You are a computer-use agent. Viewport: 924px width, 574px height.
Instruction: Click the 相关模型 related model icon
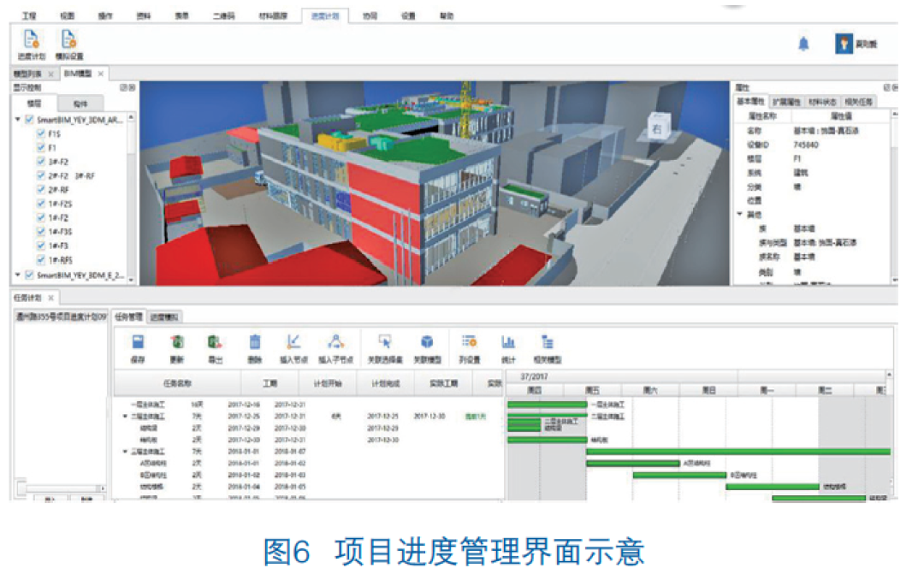click(x=548, y=342)
